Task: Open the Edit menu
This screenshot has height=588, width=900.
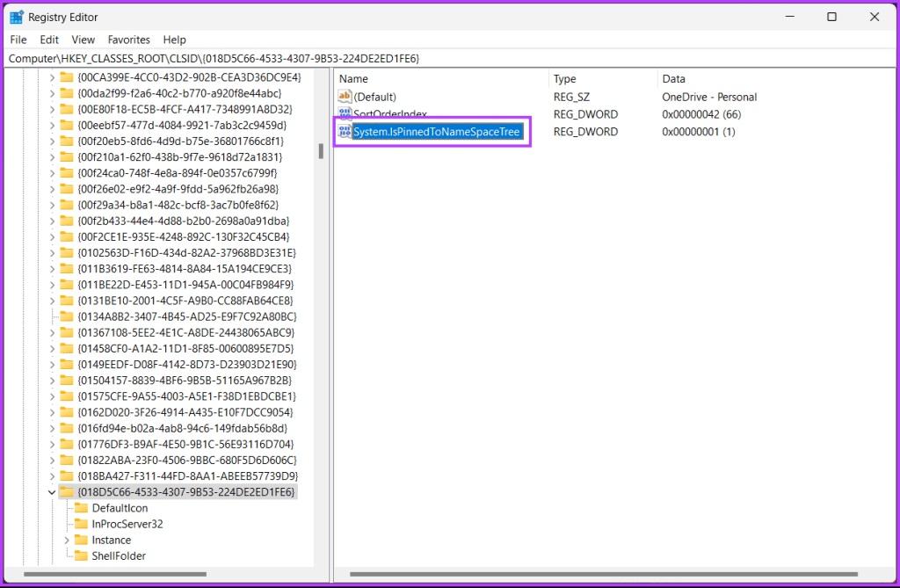Action: (49, 40)
